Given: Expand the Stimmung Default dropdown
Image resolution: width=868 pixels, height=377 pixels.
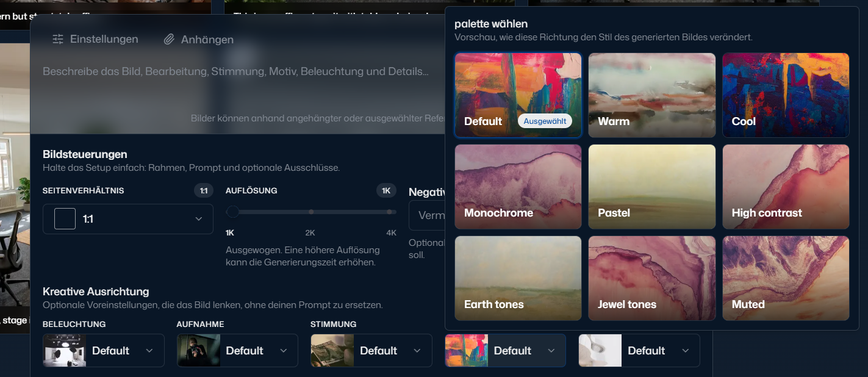Looking at the screenshot, I should 371,351.
